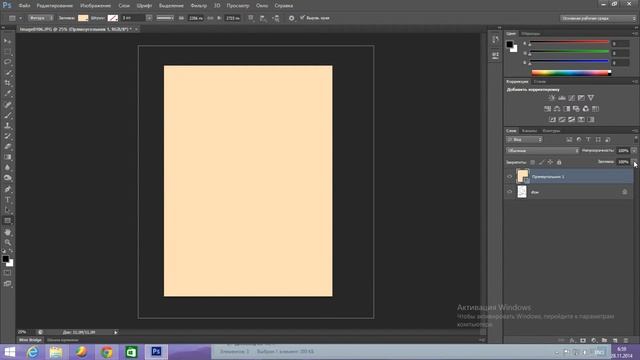Filter layers by type layers
640x360 pixels.
point(588,140)
